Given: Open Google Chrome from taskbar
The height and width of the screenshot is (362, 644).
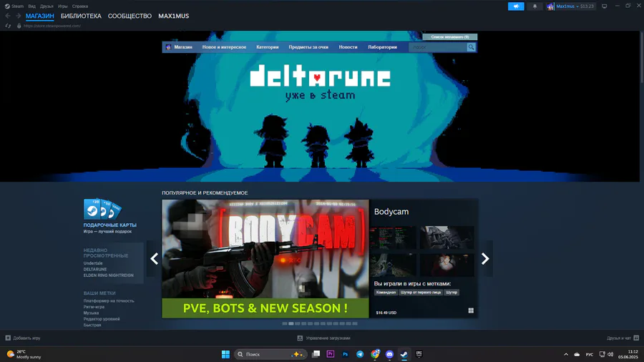Looking at the screenshot, I should [x=374, y=354].
